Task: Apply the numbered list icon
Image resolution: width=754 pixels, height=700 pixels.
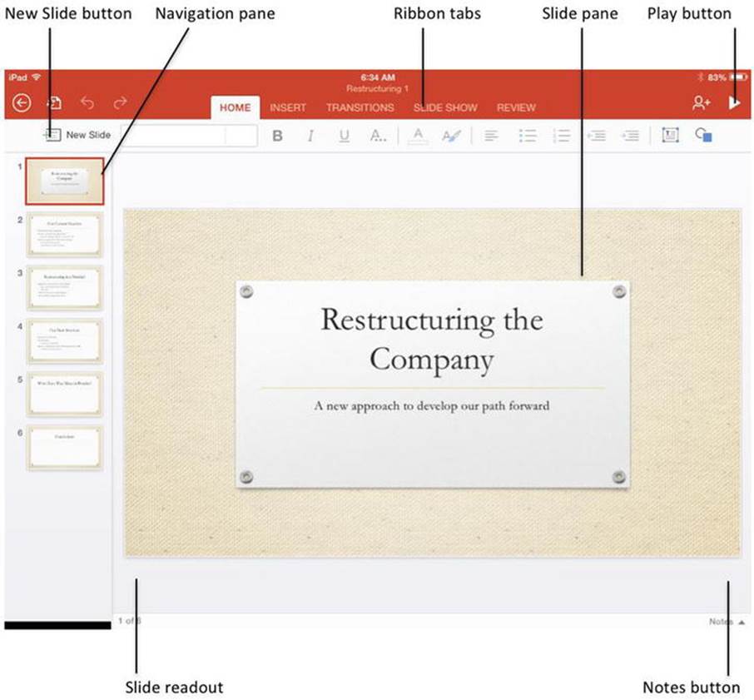Action: click(561, 136)
